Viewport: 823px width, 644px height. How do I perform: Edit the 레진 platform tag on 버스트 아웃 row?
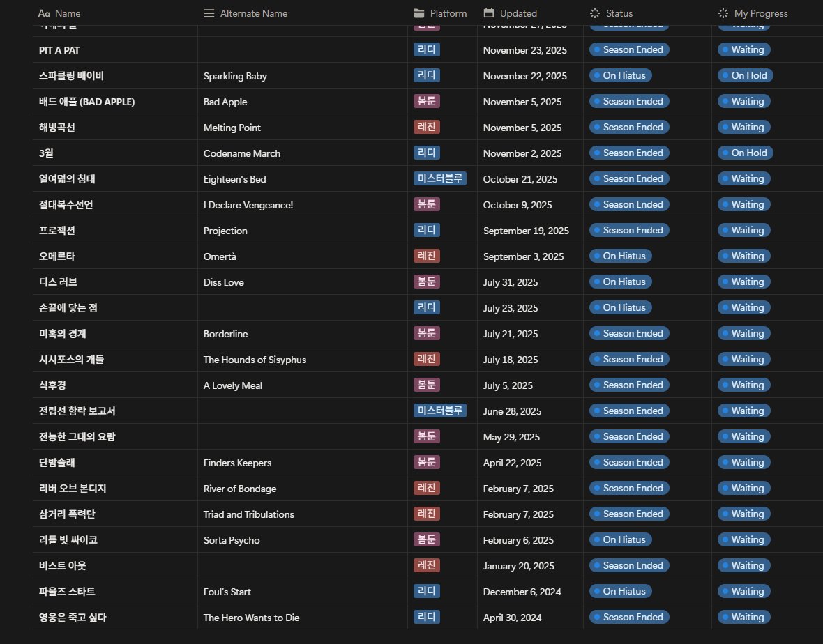426,565
